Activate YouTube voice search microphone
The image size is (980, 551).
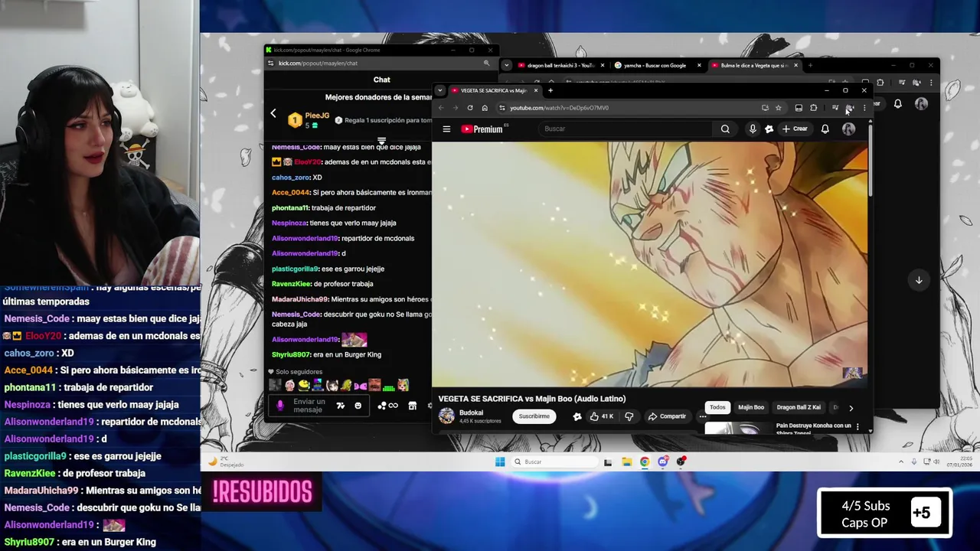tap(753, 129)
